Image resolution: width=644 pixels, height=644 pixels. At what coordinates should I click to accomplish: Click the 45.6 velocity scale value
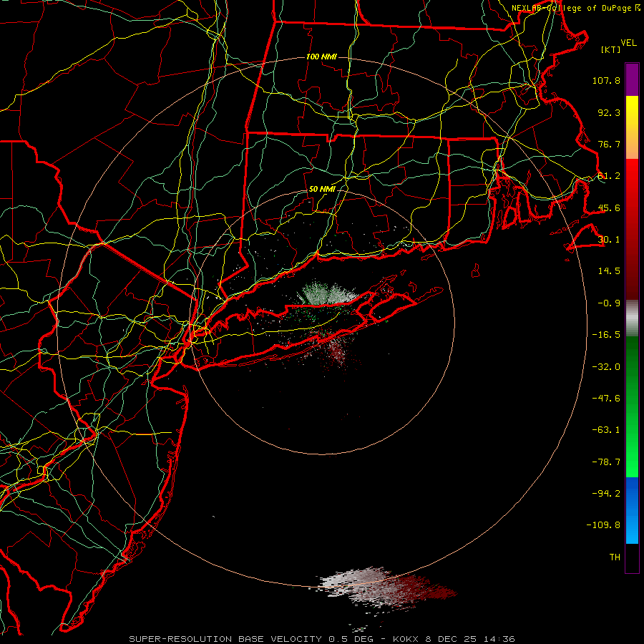pyautogui.click(x=609, y=208)
